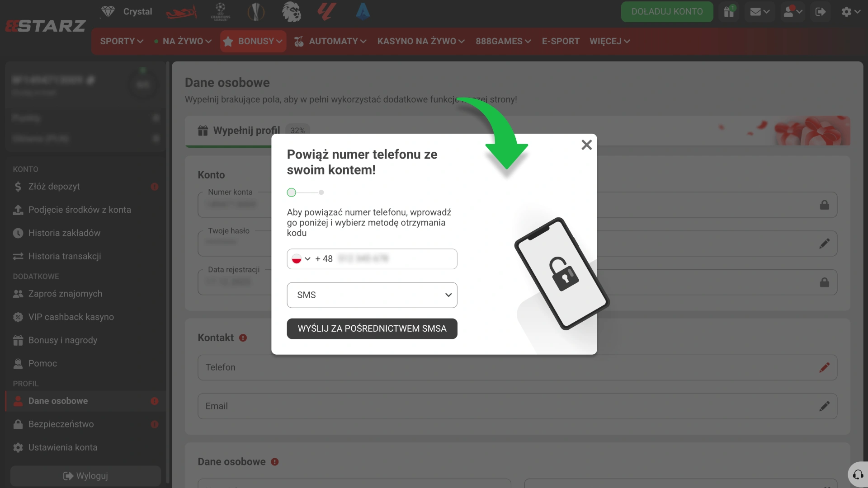868x488 pixels.
Task: Expand the AUTOMATY menu
Action: click(x=330, y=41)
